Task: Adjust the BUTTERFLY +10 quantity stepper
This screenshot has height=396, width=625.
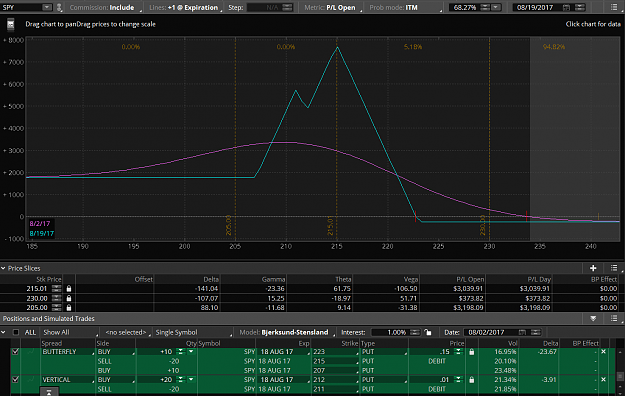Action: pyautogui.click(x=181, y=351)
